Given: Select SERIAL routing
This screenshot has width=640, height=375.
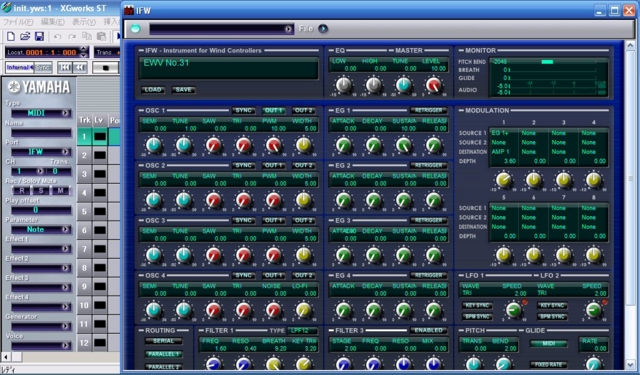Looking at the screenshot, I should pyautogui.click(x=164, y=341).
